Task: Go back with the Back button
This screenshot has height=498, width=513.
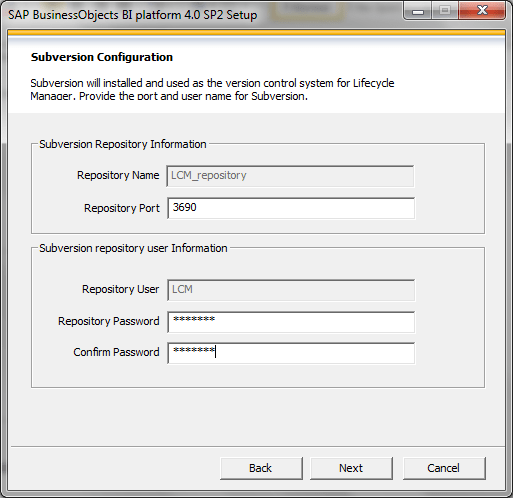Action: [x=261, y=468]
